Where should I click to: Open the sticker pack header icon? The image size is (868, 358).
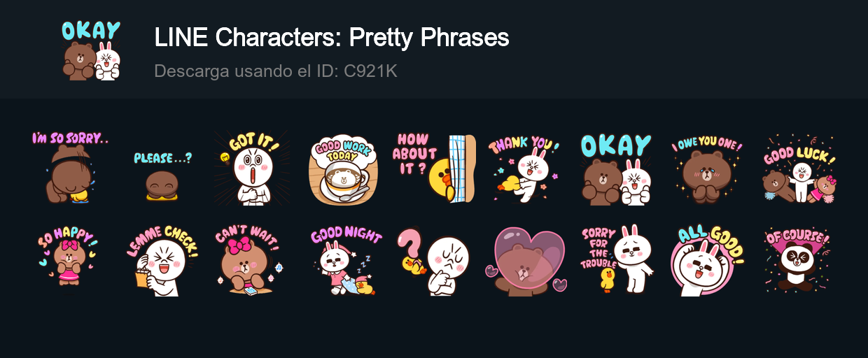[92, 50]
